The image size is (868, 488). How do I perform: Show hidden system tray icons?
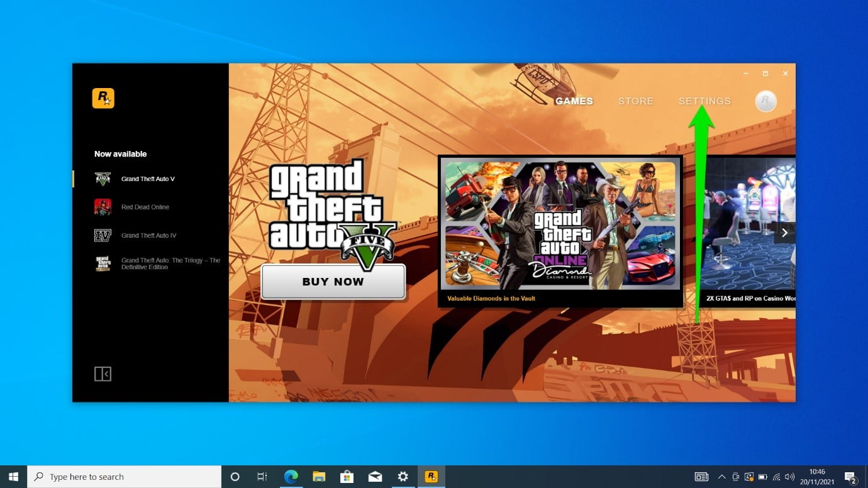(x=721, y=477)
